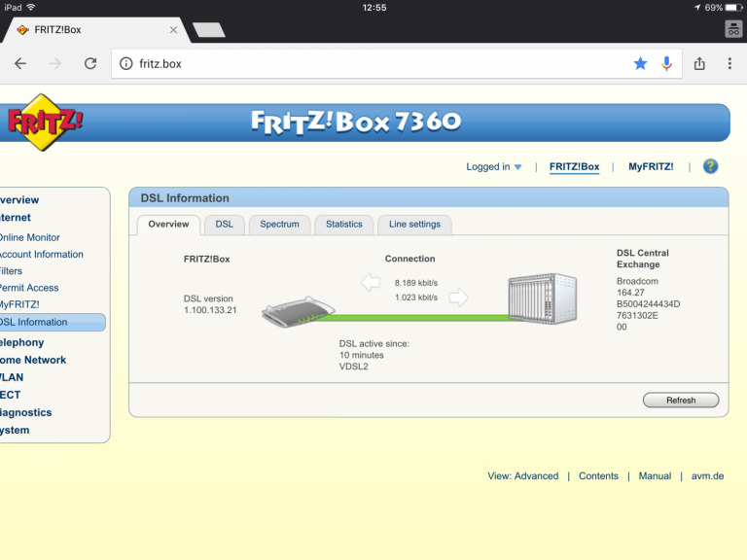Reload the page with refresh icon

tap(89, 63)
